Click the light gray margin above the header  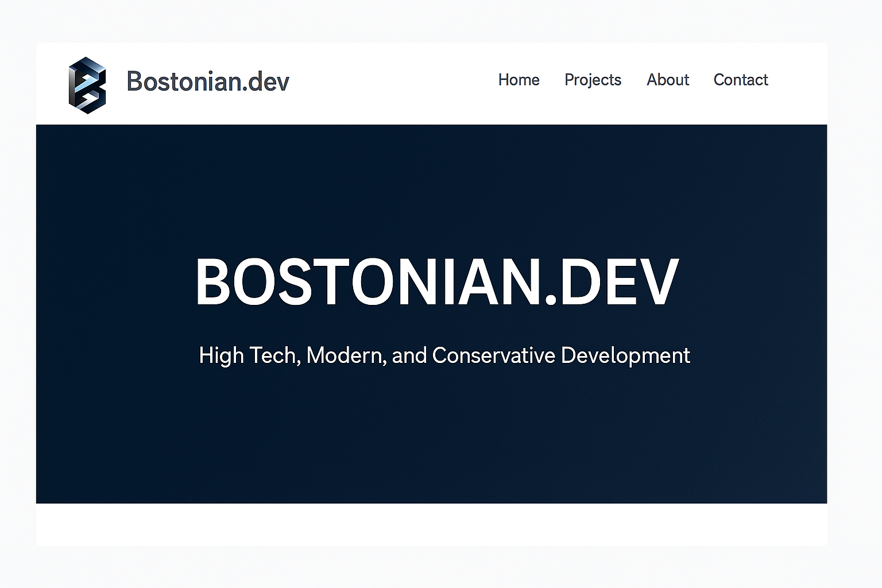point(431,21)
